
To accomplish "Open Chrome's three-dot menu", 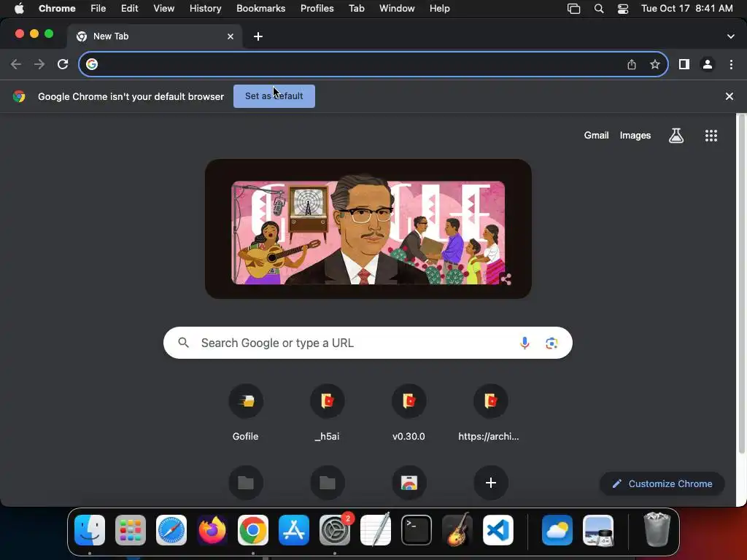I will [731, 64].
